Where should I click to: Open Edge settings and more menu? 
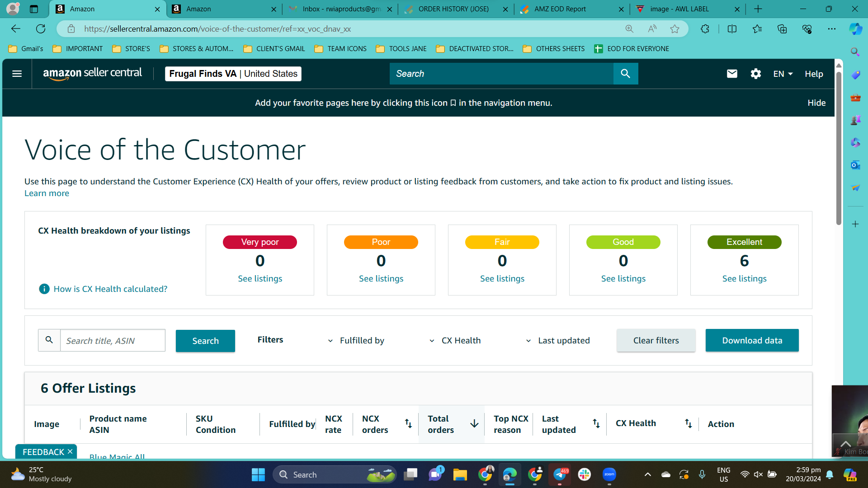click(832, 29)
